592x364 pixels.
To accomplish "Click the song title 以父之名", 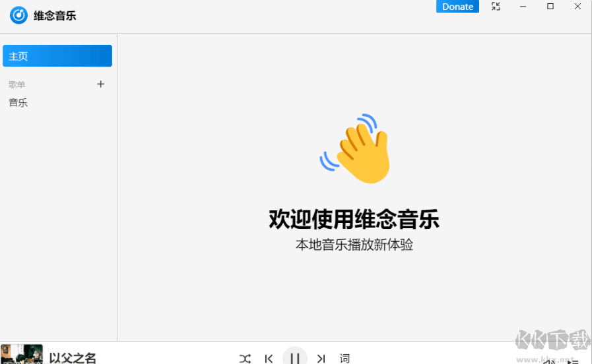I will (73, 357).
